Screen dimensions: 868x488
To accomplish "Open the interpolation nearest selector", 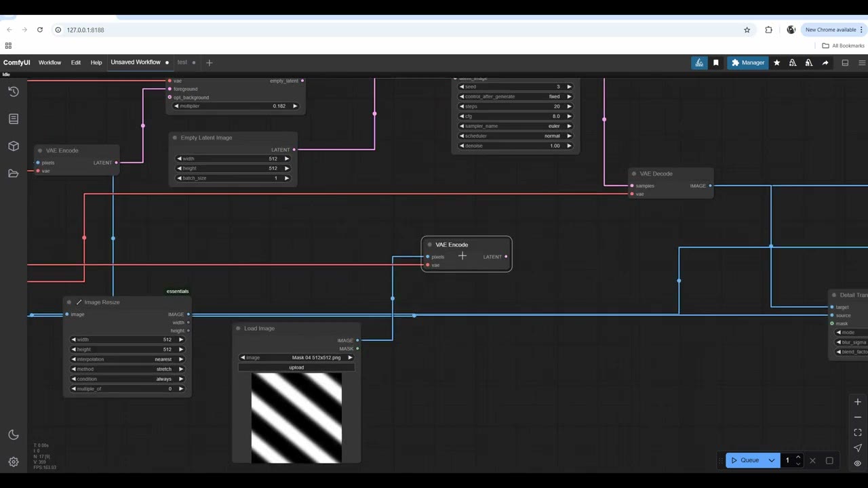I will [x=127, y=359].
